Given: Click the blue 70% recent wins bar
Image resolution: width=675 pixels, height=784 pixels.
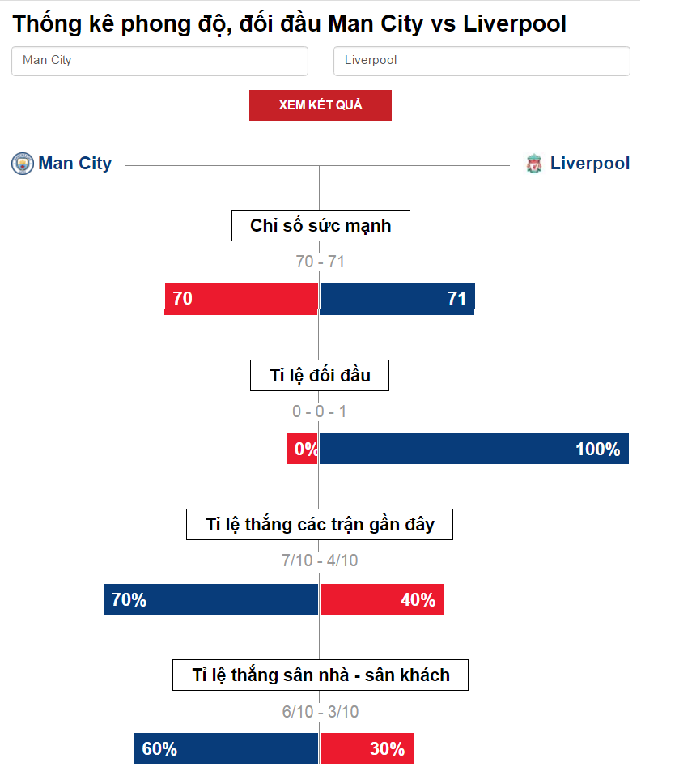Looking at the screenshot, I should tap(211, 599).
